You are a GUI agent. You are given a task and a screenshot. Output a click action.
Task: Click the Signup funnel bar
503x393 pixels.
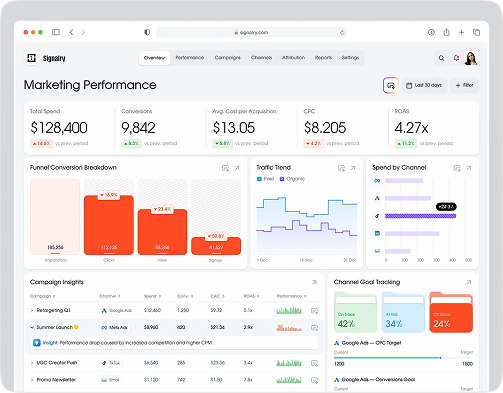216,246
